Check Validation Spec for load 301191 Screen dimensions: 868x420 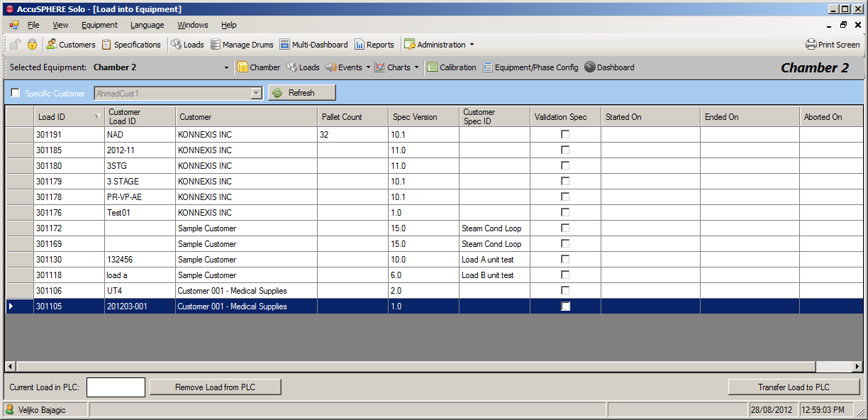click(565, 134)
